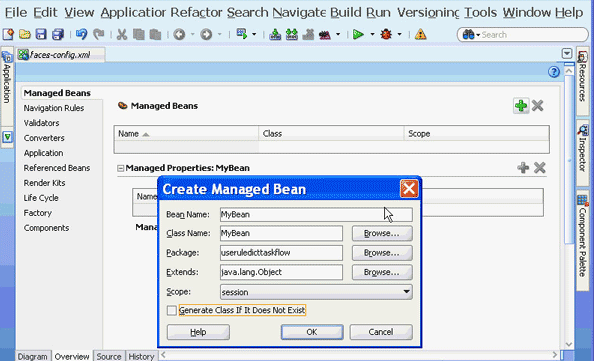
Task: Open the Navigate menu
Action: pos(299,13)
